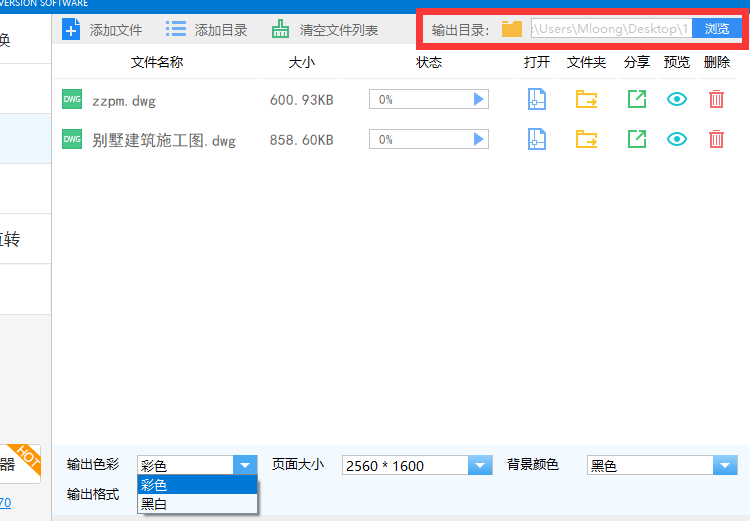Viewport: 750px width, 521px height.
Task: Click the 预览 column header
Action: (x=677, y=62)
